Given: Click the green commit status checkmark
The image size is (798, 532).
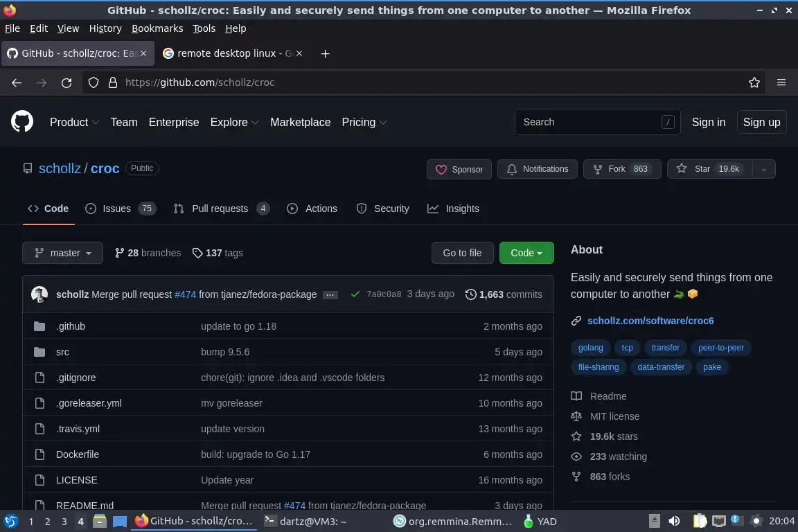Looking at the screenshot, I should (355, 294).
